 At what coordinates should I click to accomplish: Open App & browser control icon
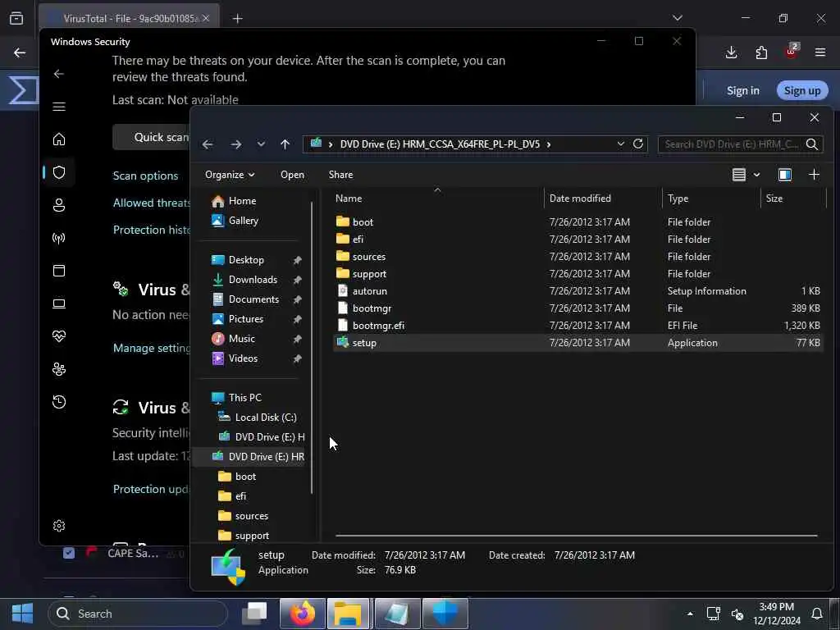tap(59, 271)
